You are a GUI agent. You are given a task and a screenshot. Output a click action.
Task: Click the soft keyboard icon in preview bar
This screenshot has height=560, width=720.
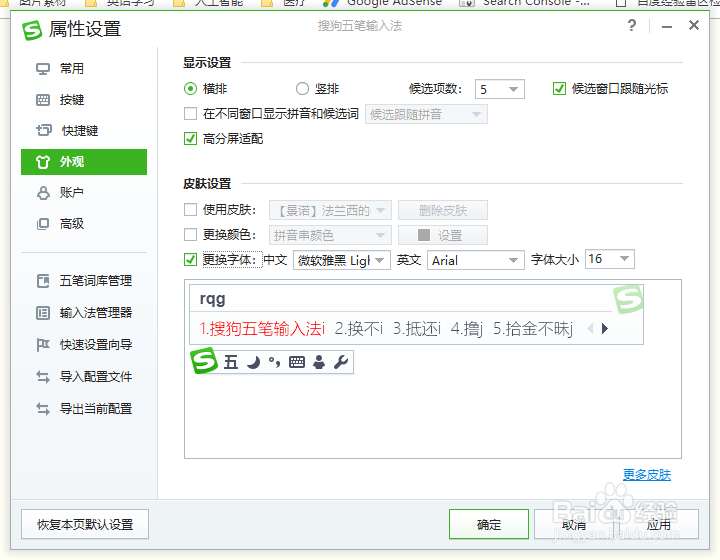(x=297, y=363)
